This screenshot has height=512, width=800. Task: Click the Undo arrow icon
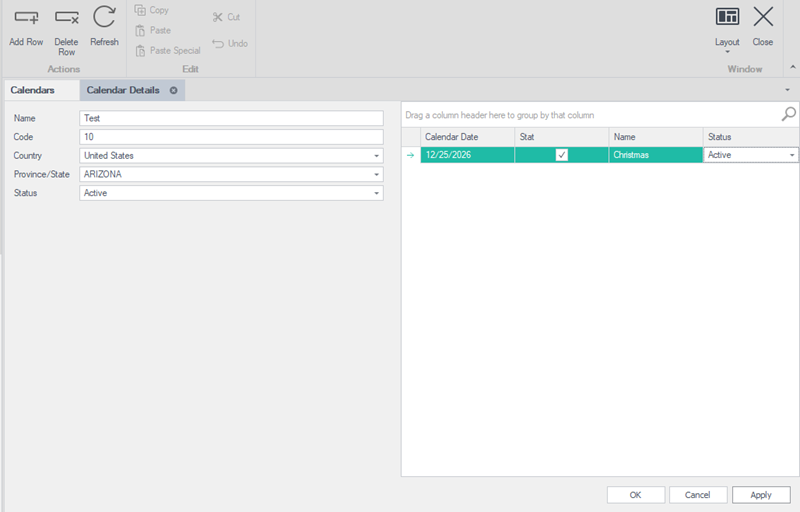click(x=218, y=43)
